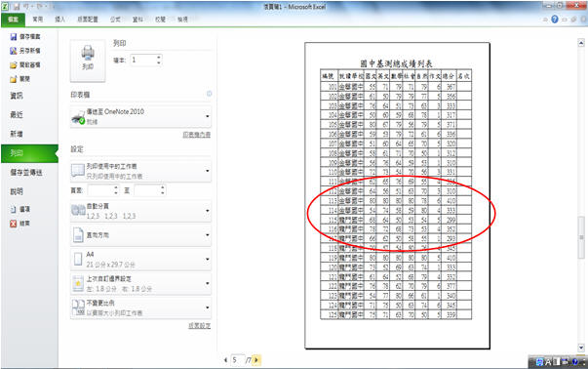Click the Close folder icon in sidebar
588x369 pixels.
14,79
